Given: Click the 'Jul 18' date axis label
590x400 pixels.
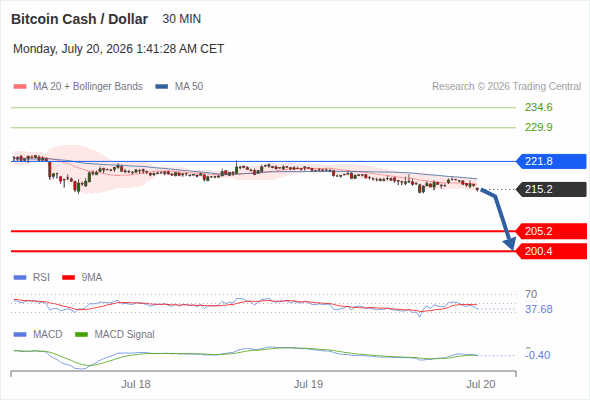Looking at the screenshot, I should pos(136,385).
